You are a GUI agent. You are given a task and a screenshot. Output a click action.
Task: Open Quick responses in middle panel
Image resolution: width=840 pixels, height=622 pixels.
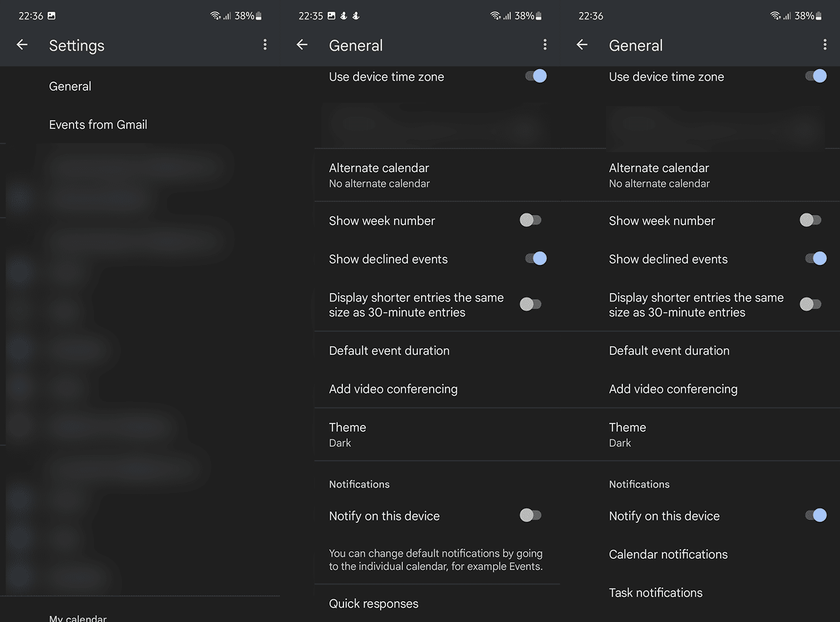point(374,604)
